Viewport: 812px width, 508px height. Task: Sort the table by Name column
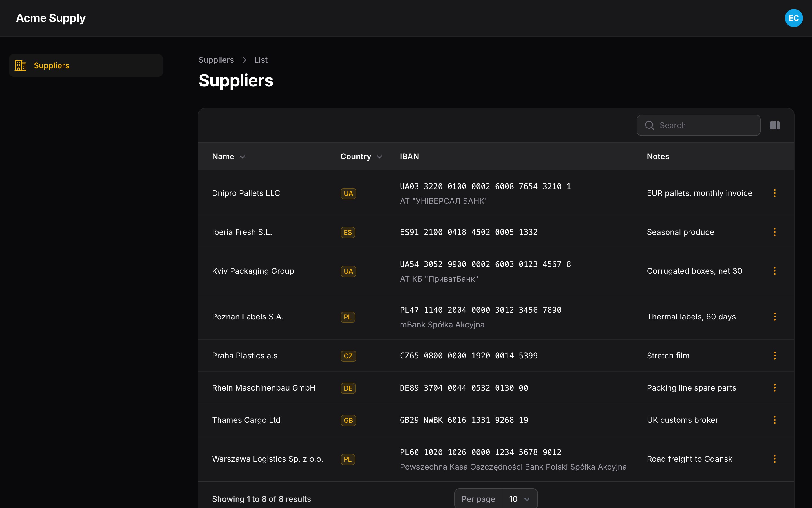[229, 157]
